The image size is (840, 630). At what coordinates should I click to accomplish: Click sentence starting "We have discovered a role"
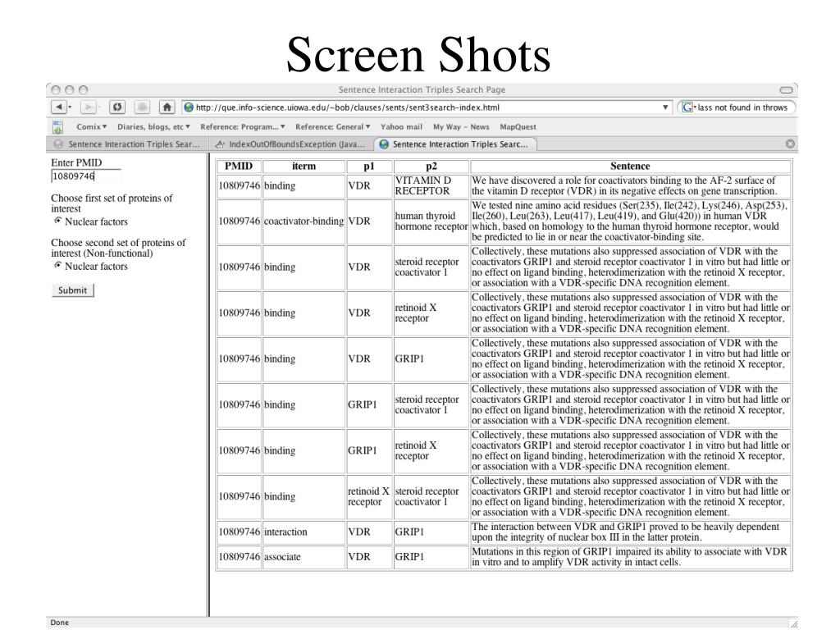tap(631, 186)
